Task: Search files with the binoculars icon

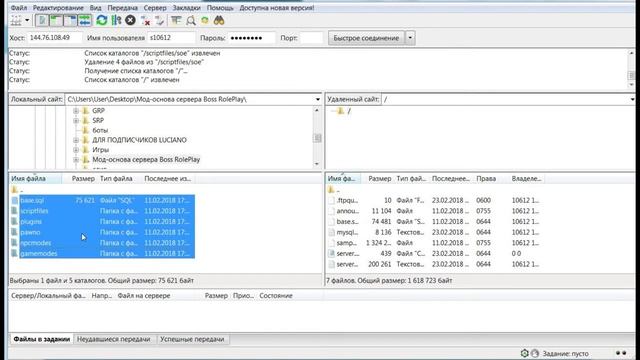Action: (219, 20)
